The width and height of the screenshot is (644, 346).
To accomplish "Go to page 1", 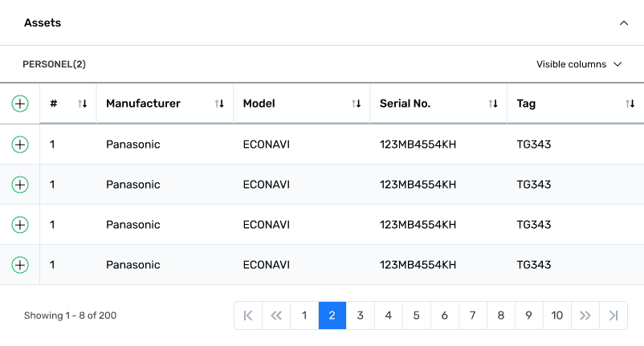I will pos(304,315).
